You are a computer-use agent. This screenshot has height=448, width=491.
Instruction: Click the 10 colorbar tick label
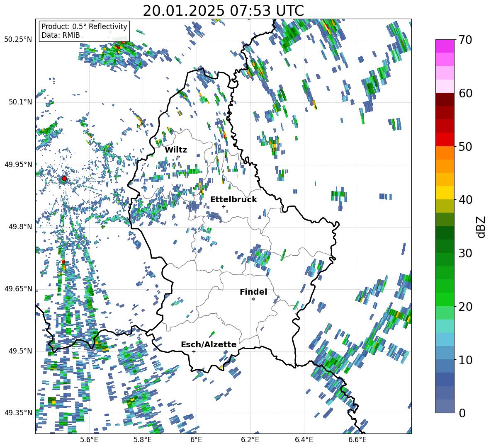click(465, 360)
